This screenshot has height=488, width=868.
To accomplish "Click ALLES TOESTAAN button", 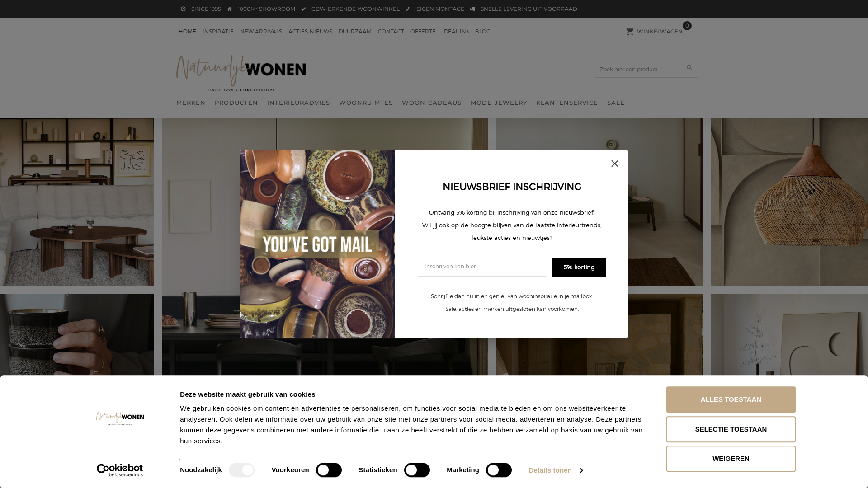I will (731, 399).
